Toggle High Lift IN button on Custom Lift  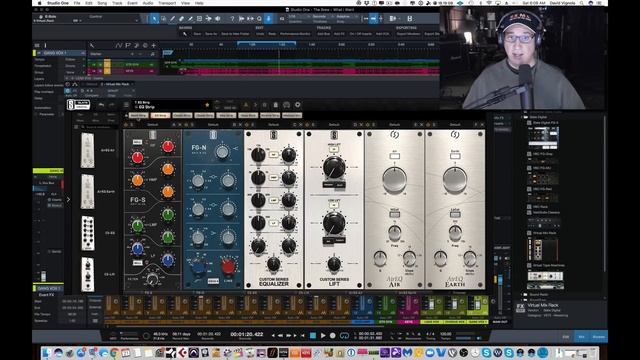tap(334, 149)
